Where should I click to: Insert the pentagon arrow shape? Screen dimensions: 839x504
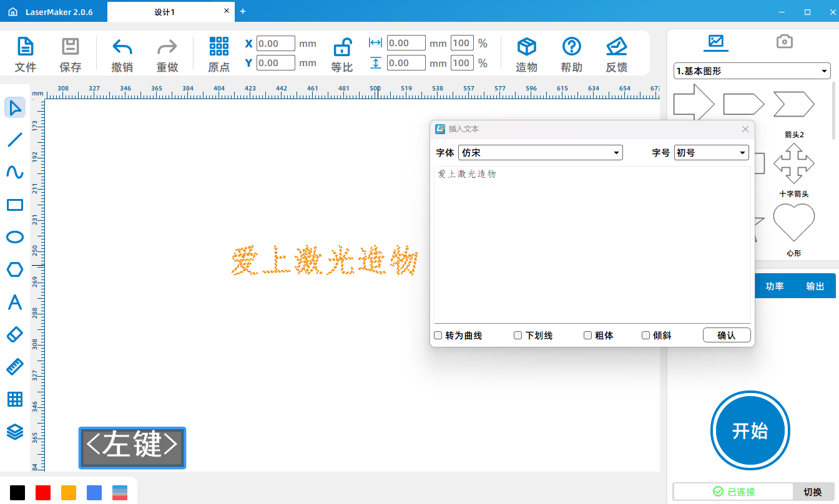click(x=743, y=104)
